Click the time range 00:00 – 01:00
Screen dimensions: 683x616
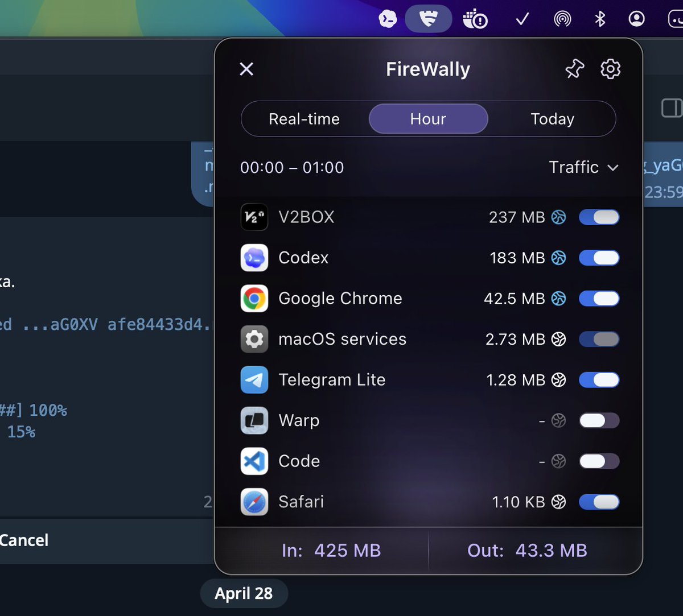(x=292, y=167)
